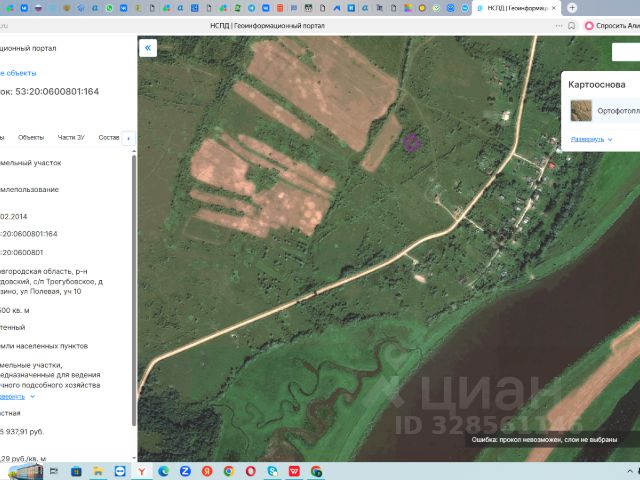
Task: Click the Alice assistant icon in address bar
Action: point(589,26)
